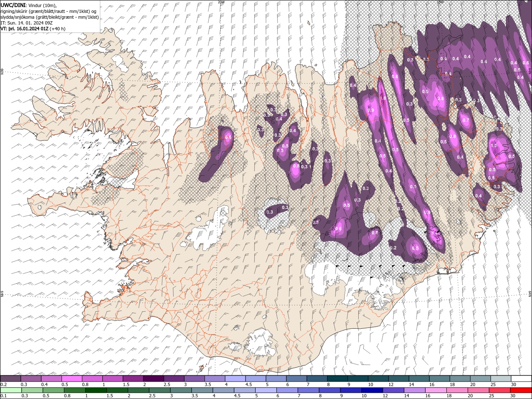Pick the swatch labeled 20 in the green legend row
The height and width of the screenshot is (399, 532).
(478, 390)
